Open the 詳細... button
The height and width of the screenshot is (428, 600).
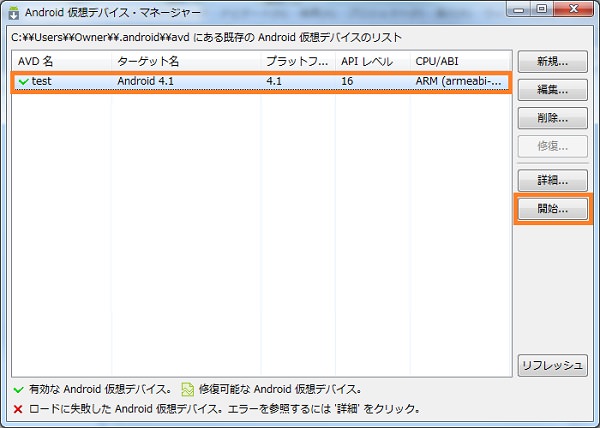coord(553,180)
